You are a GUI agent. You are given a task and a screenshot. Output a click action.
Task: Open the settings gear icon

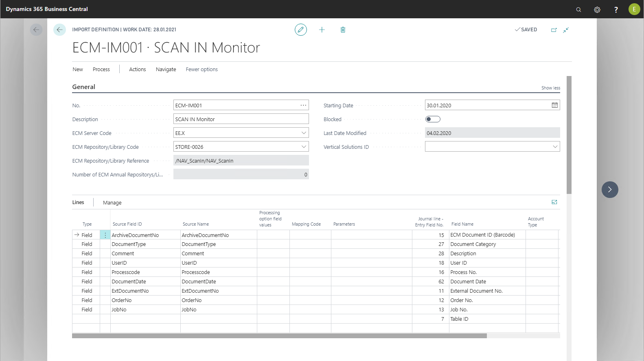tap(597, 9)
